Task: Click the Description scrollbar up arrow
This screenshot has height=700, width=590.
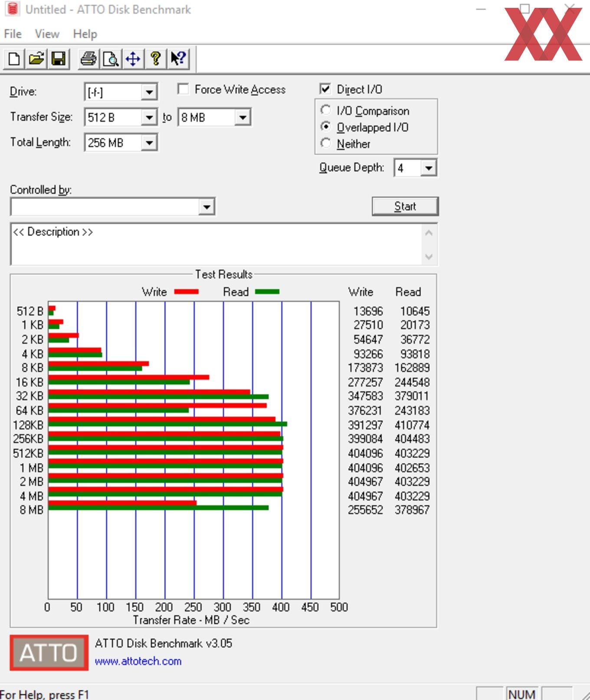Action: pos(429,233)
